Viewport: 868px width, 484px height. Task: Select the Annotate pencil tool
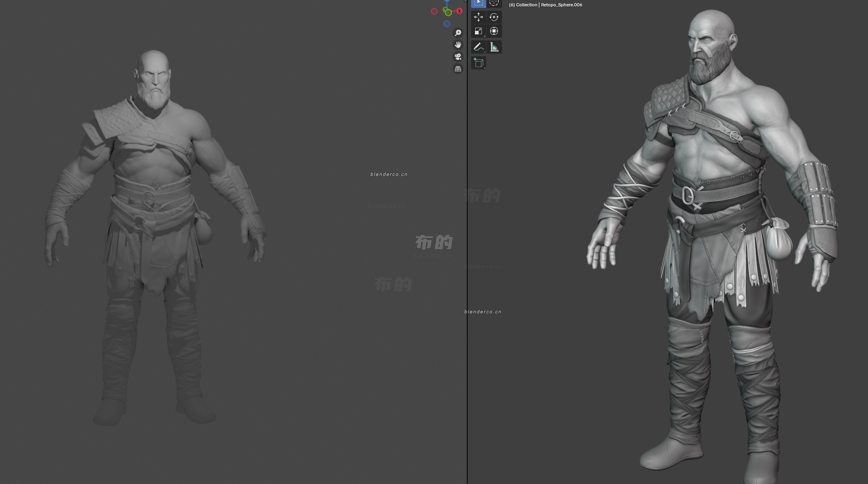(x=478, y=47)
